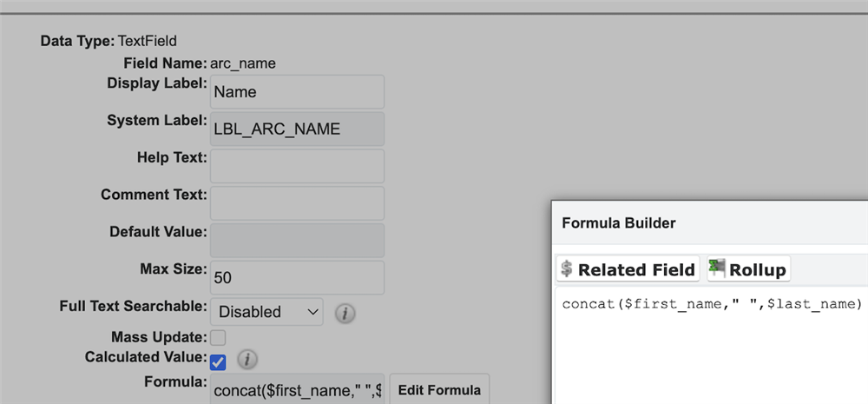
Task: Uncheck the Calculated Value checkbox
Action: (218, 360)
